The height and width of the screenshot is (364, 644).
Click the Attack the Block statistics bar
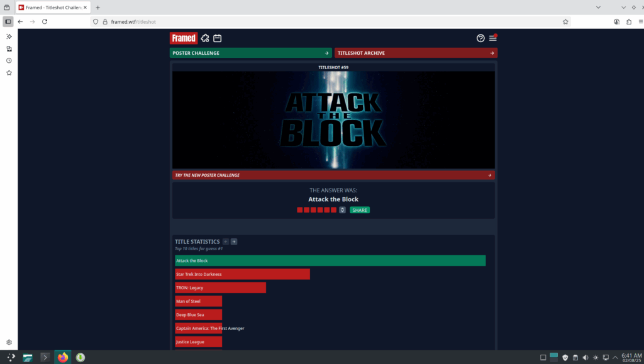pyautogui.click(x=330, y=261)
